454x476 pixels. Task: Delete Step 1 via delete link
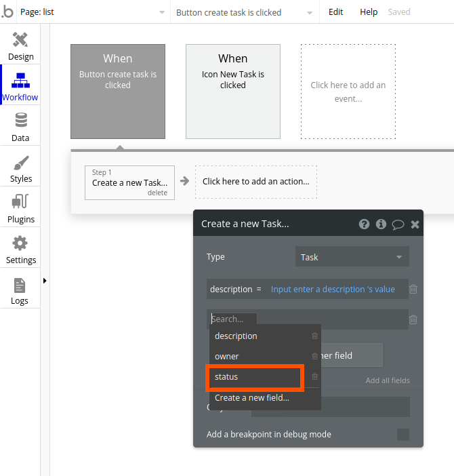pyautogui.click(x=157, y=193)
